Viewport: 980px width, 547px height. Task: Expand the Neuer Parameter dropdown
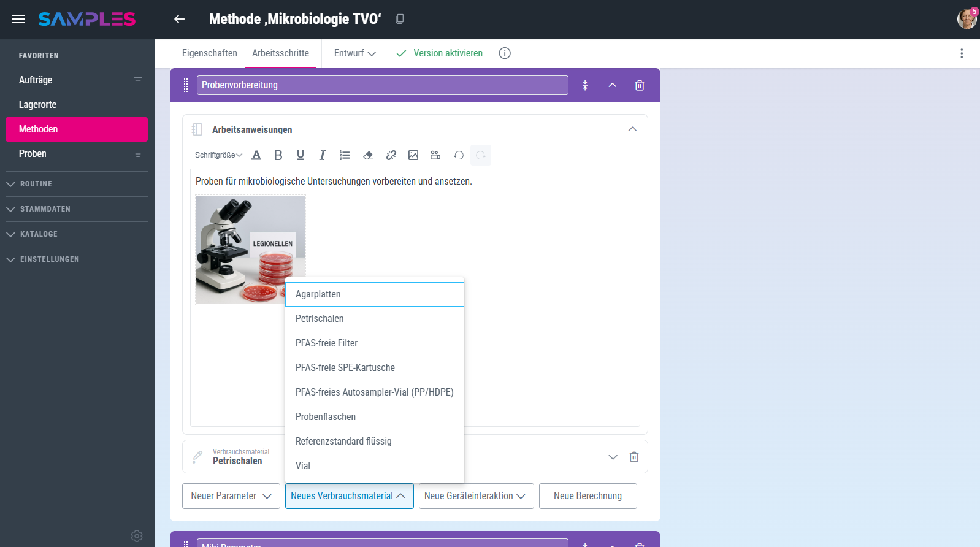click(231, 496)
